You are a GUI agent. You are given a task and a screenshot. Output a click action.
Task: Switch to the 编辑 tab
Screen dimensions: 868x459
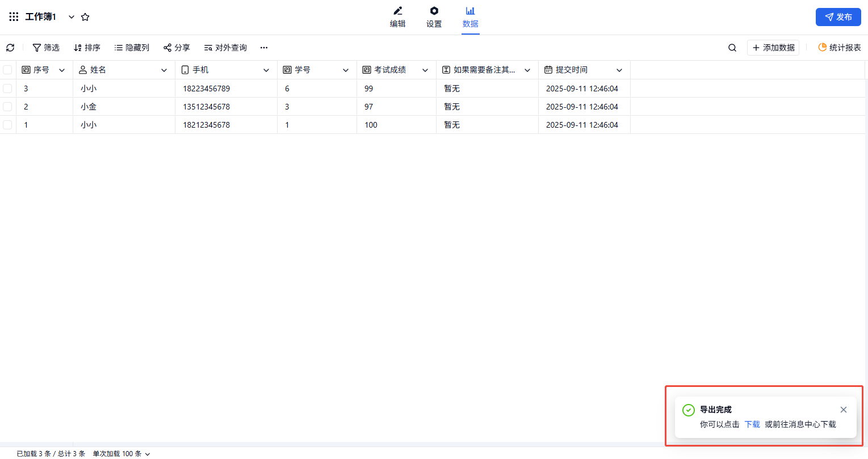pos(397,17)
